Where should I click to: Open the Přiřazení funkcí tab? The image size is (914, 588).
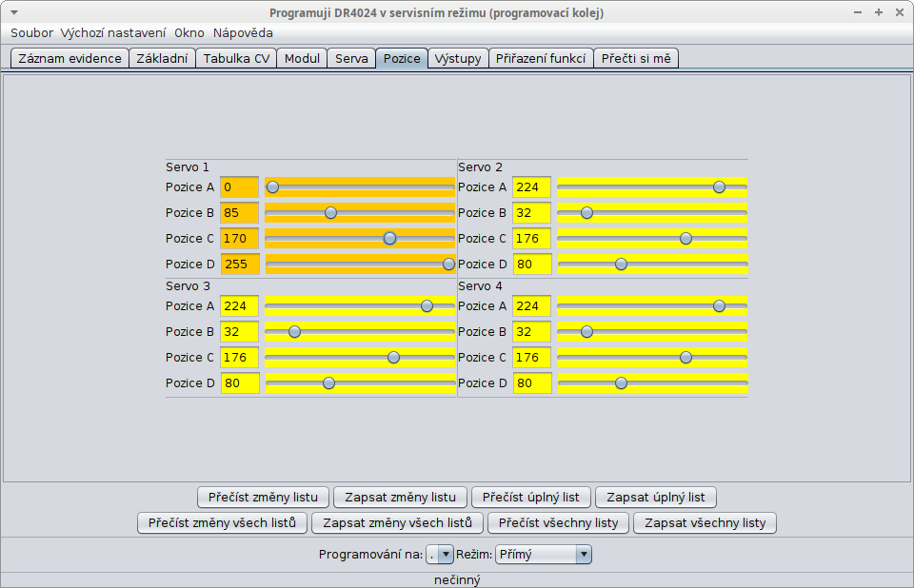point(541,58)
